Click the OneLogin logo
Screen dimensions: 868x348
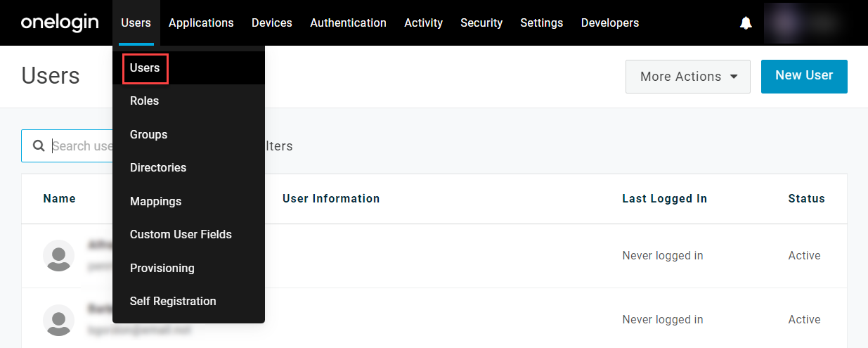pos(60,22)
